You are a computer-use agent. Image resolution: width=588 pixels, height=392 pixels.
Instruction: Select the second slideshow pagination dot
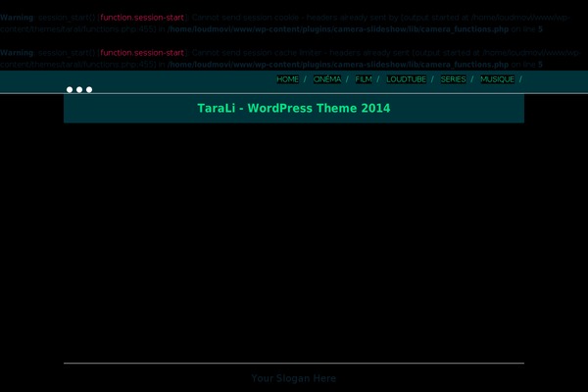pos(79,89)
